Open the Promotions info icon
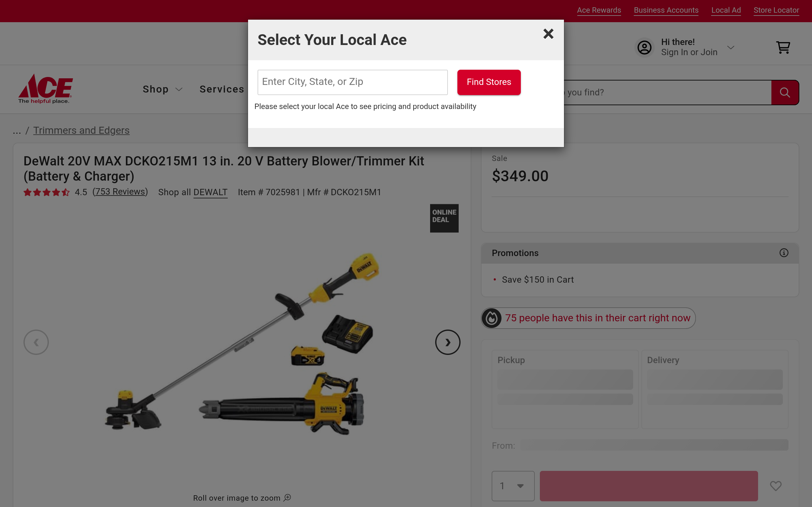812x507 pixels. [x=784, y=253]
